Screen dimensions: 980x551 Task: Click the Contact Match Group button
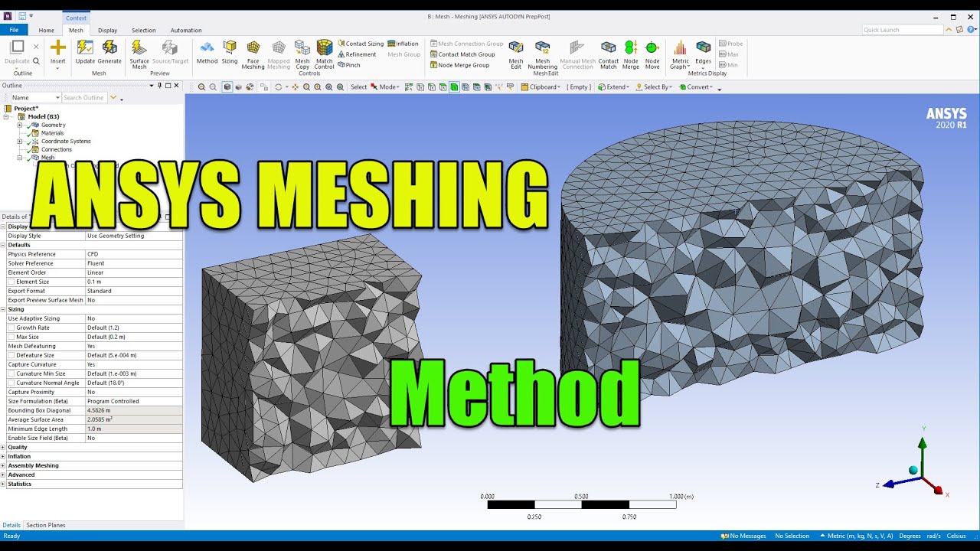click(462, 54)
